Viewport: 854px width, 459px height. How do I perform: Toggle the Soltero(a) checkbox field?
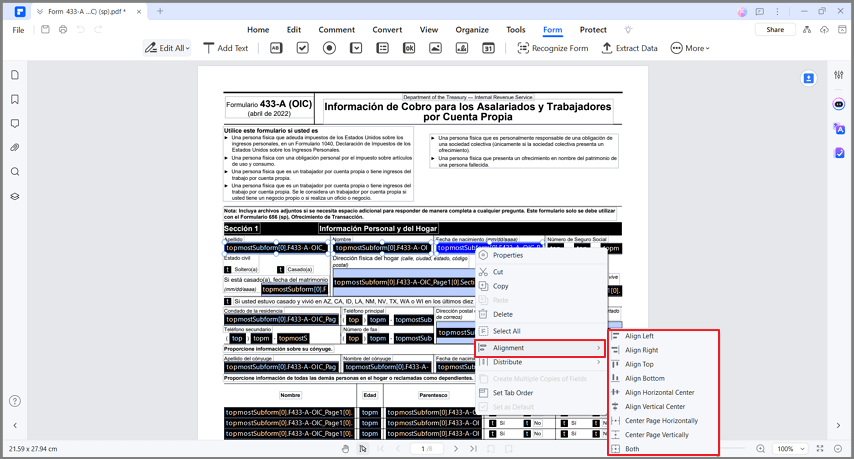[228, 270]
